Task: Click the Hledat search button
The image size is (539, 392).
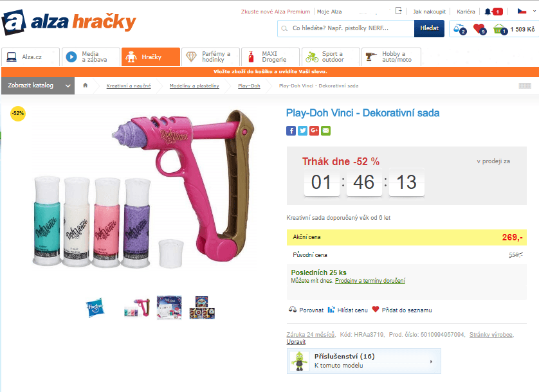Action: (x=430, y=28)
